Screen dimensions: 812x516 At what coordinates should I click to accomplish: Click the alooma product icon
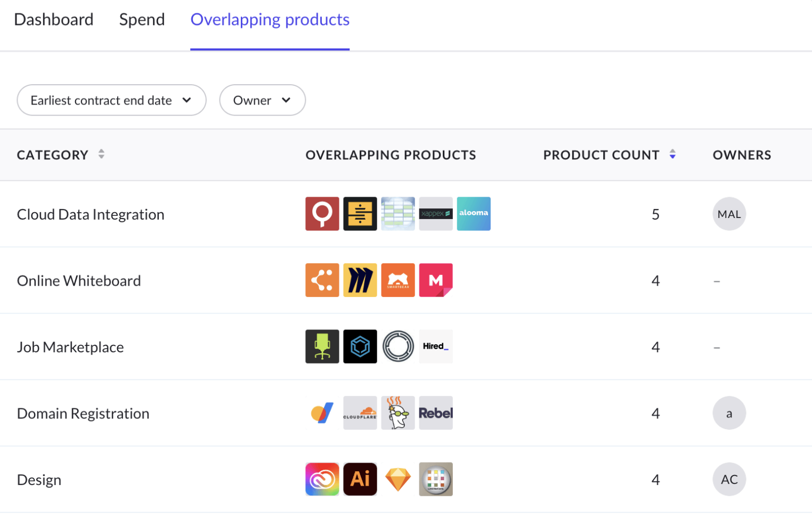point(473,214)
